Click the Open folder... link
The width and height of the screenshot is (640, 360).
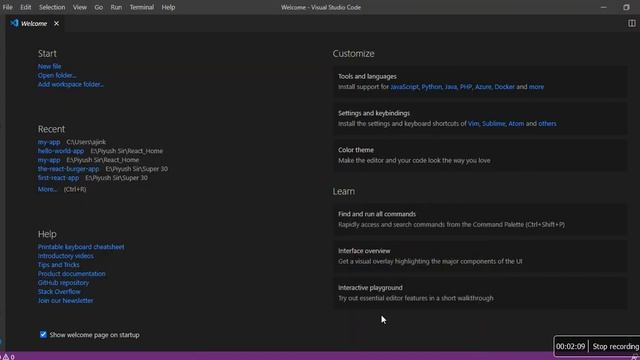tap(57, 75)
